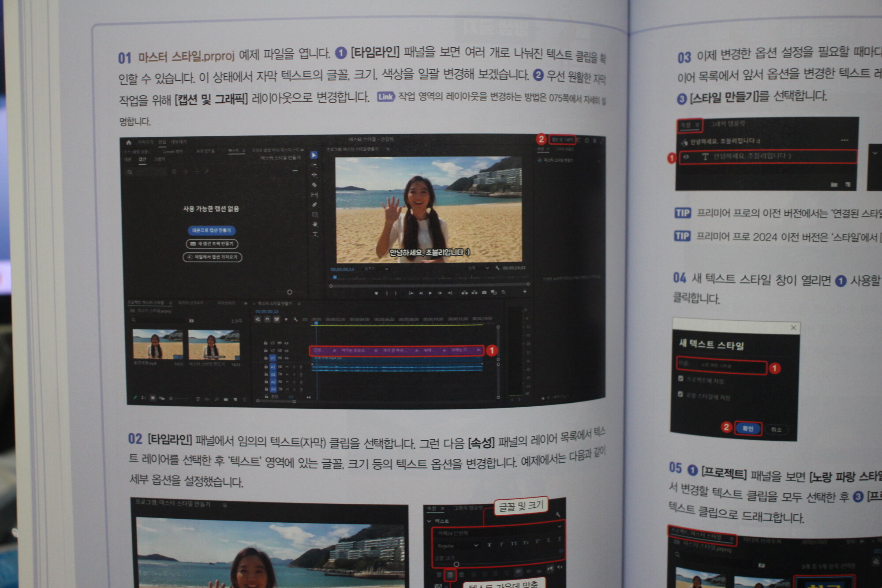Click the Export Frame camera icon

(x=484, y=292)
